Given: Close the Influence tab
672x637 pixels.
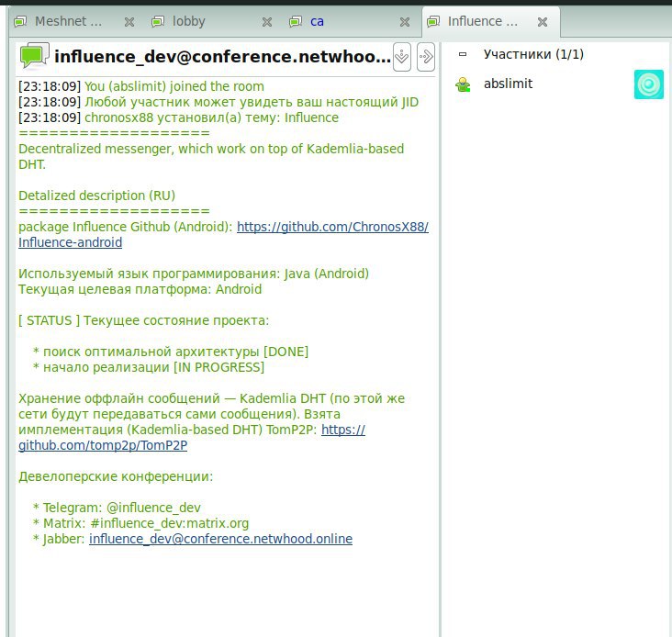Looking at the screenshot, I should tap(543, 22).
